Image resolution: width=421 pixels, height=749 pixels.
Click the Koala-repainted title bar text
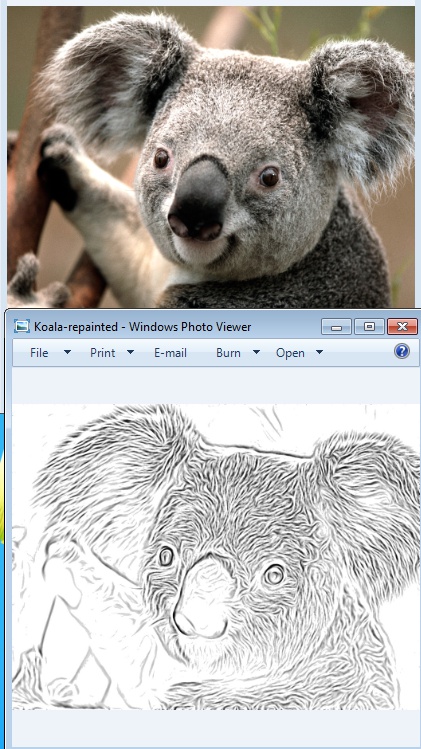pos(142,327)
